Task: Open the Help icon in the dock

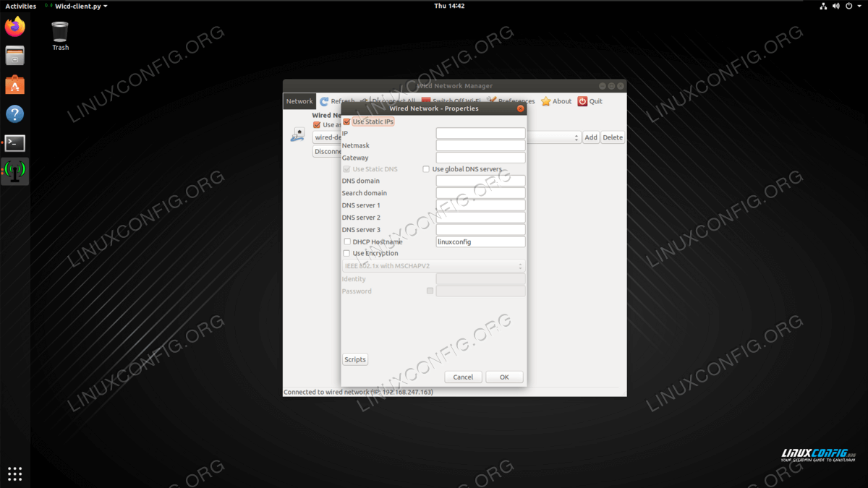Action: click(14, 114)
